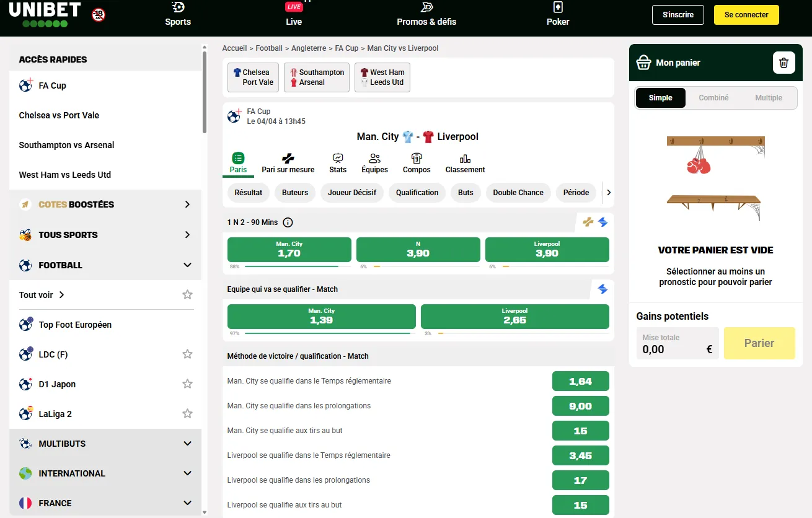
Task: Open the Compos tab
Action: point(417,164)
